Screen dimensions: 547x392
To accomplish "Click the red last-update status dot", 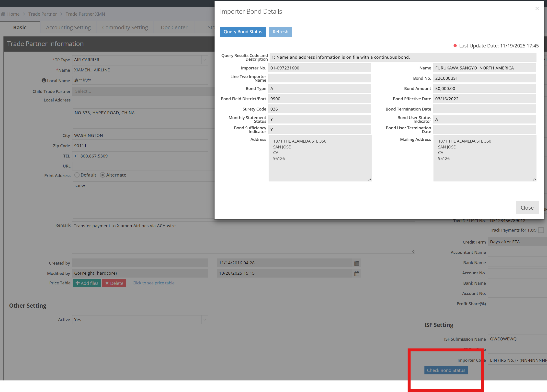I will 455,46.
